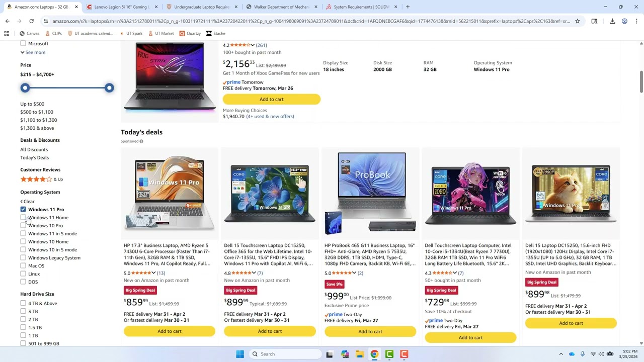The image size is (644, 362).
Task: Filter by four stars & up rating
Action: click(42, 179)
